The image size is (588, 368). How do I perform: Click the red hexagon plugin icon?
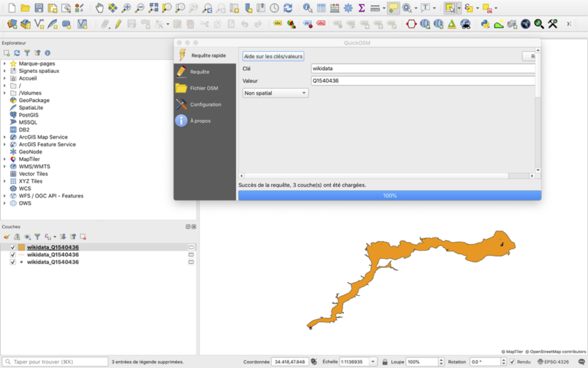(411, 24)
